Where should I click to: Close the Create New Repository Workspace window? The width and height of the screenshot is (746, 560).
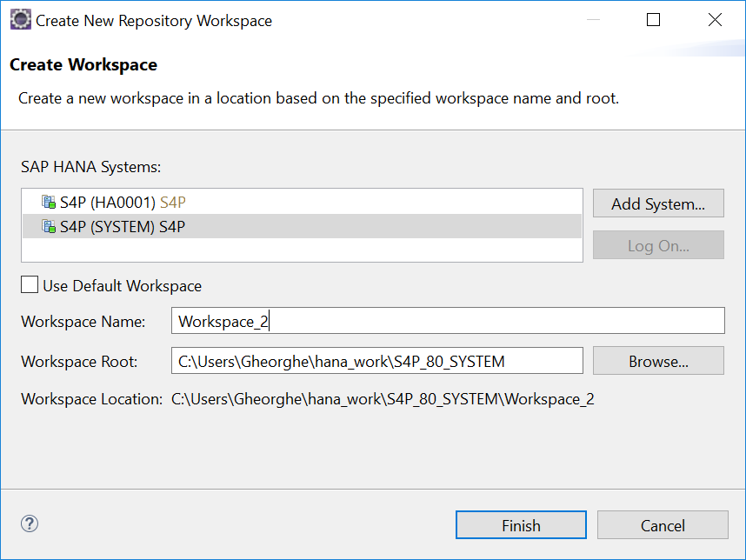[715, 20]
